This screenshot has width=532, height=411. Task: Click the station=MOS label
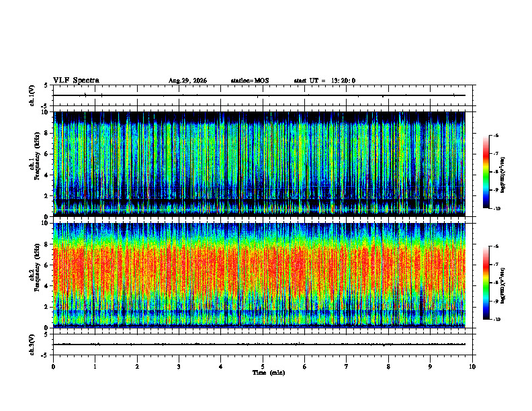tap(250, 81)
